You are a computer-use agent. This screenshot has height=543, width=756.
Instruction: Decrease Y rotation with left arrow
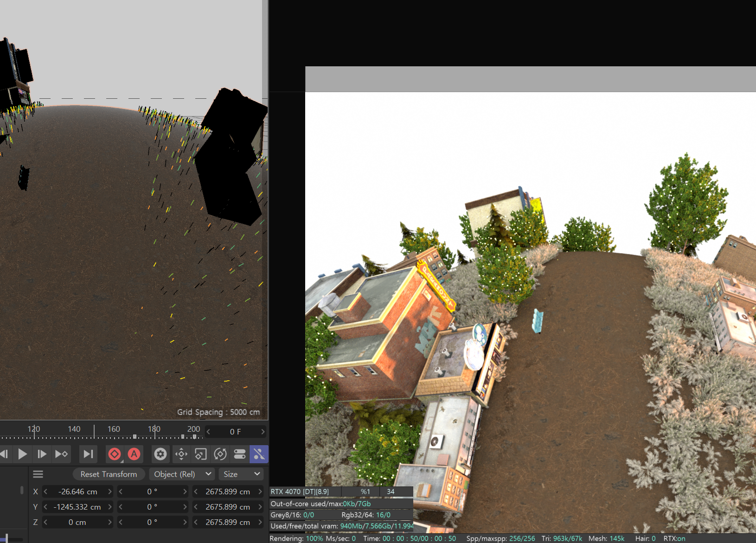click(121, 507)
